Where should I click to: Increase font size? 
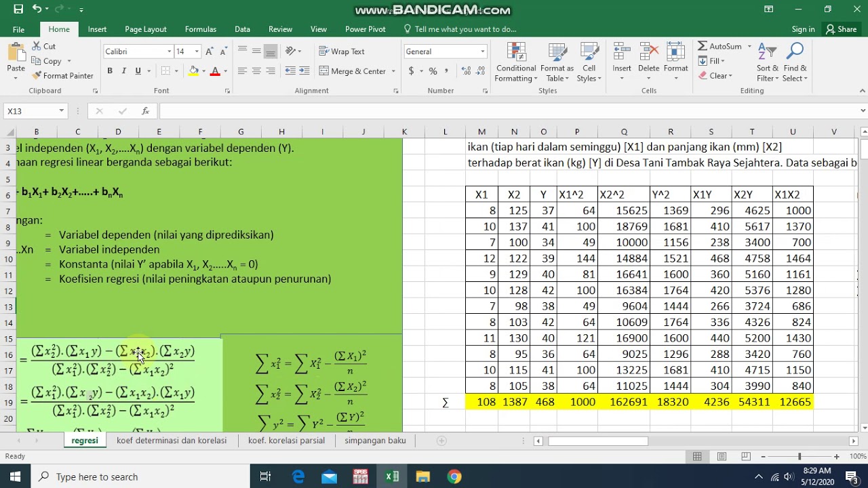click(x=210, y=52)
